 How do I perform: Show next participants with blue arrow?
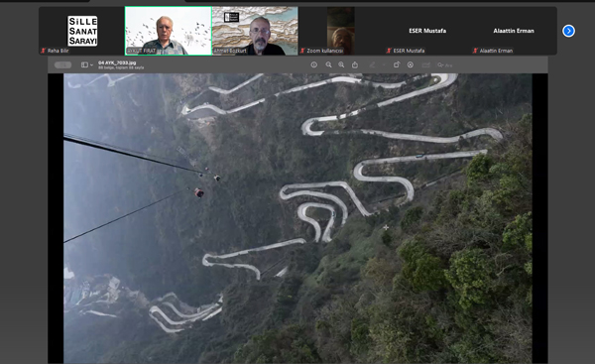[568, 31]
